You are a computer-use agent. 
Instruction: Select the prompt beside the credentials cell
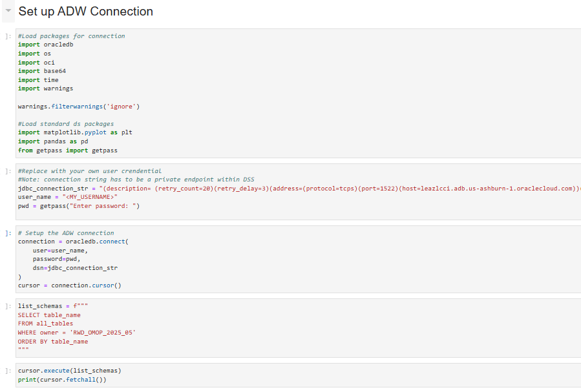click(7, 171)
